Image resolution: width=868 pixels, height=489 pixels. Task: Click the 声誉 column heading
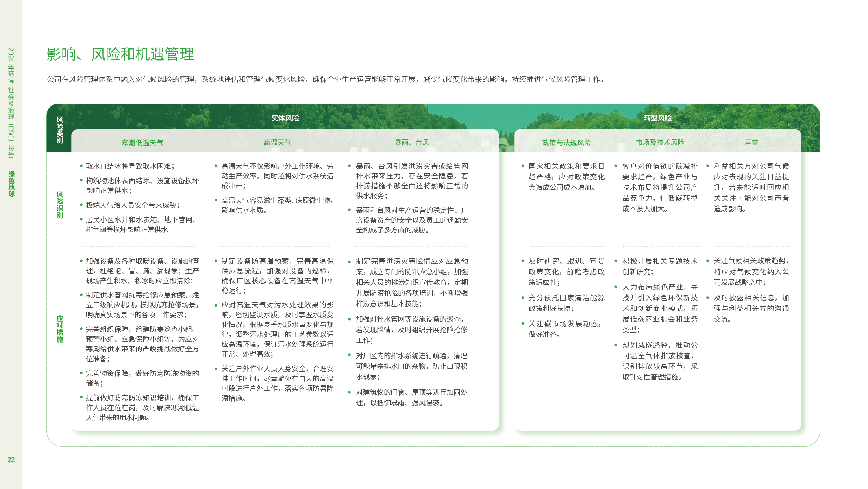coord(751,143)
